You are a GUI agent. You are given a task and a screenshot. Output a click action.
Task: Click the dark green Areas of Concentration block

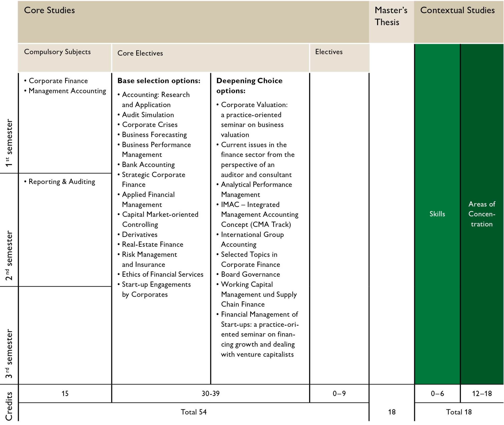tap(482, 214)
